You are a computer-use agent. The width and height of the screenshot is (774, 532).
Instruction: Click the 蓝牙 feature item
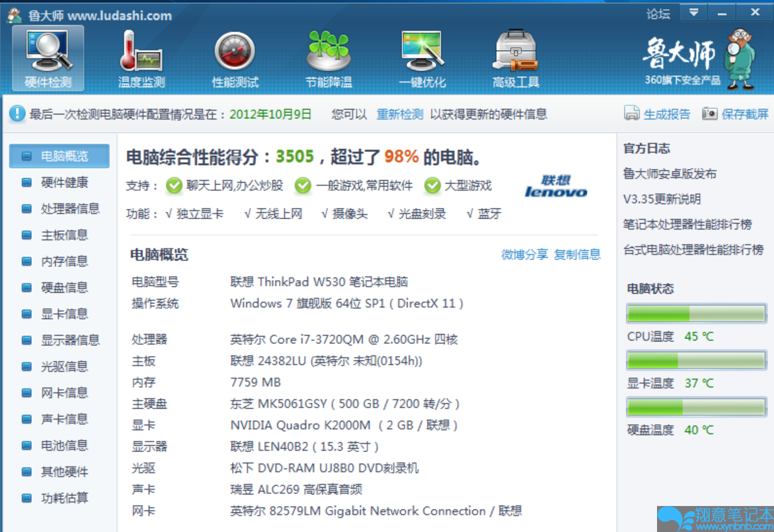(484, 214)
